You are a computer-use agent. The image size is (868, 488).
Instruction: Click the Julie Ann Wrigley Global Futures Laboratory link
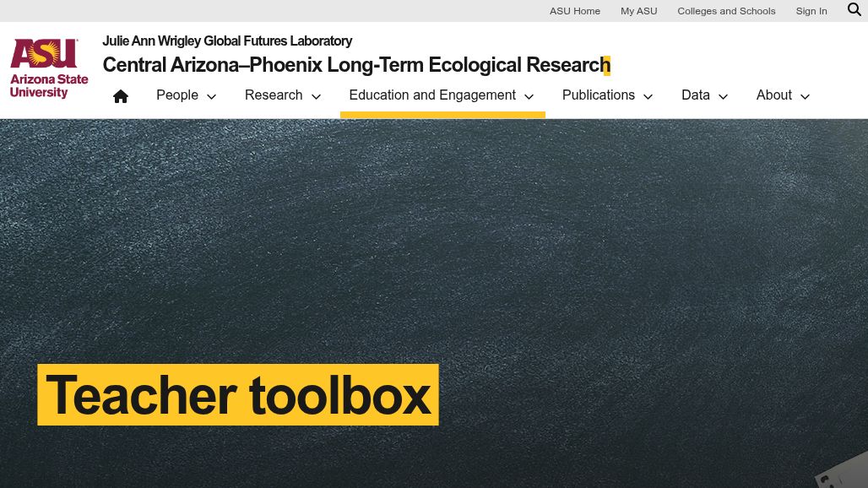pyautogui.click(x=227, y=41)
